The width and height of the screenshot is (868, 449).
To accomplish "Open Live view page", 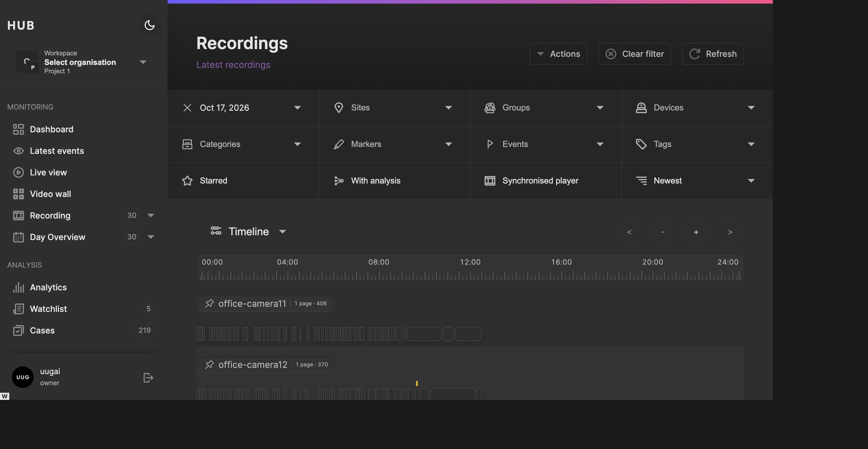I will (48, 172).
